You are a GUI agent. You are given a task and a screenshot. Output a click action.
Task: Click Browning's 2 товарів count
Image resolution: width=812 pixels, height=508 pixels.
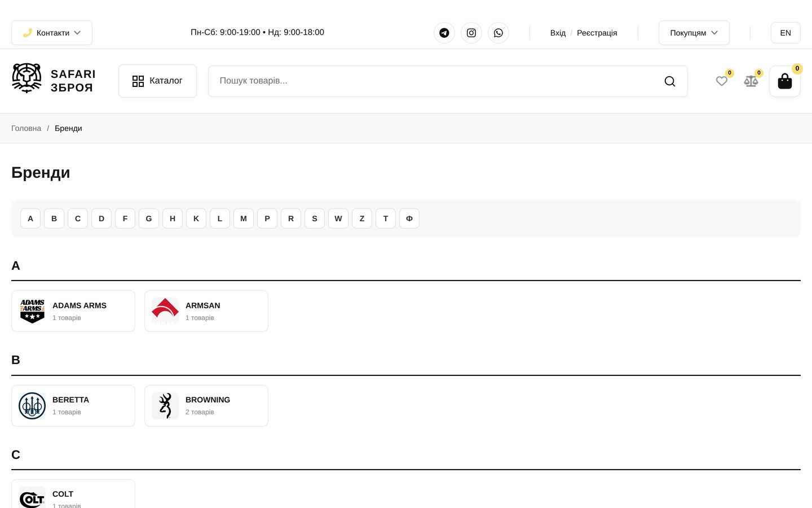click(x=200, y=412)
